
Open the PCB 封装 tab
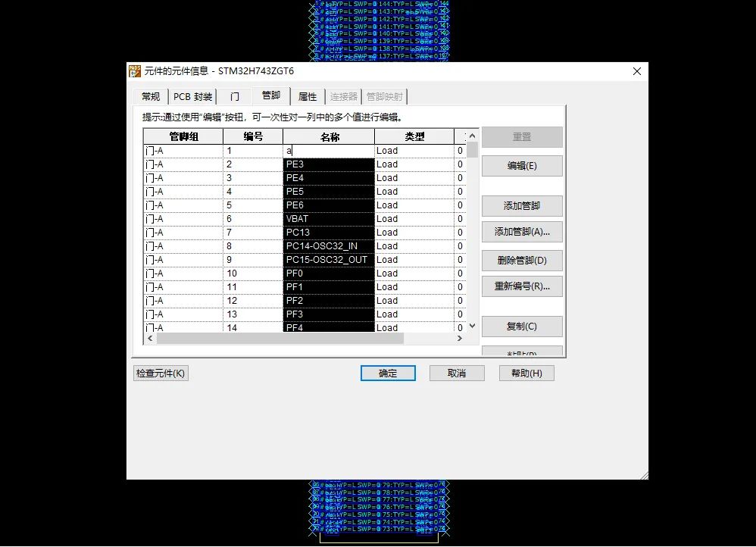[x=192, y=96]
